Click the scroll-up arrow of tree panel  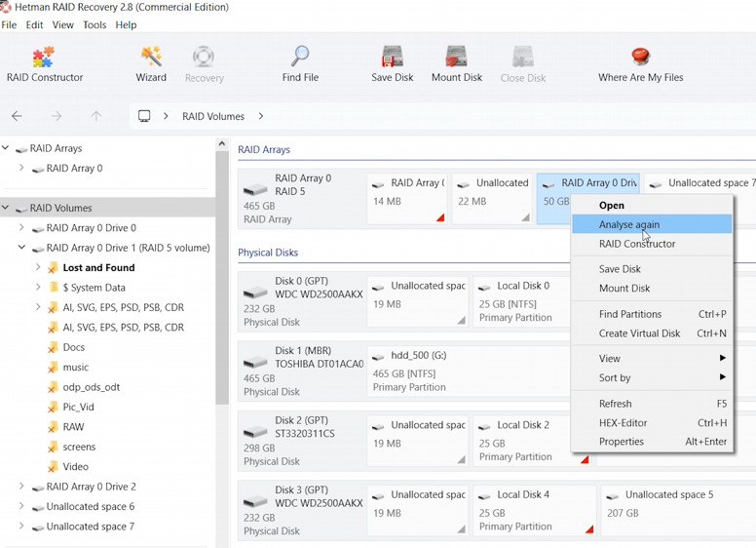pos(222,143)
